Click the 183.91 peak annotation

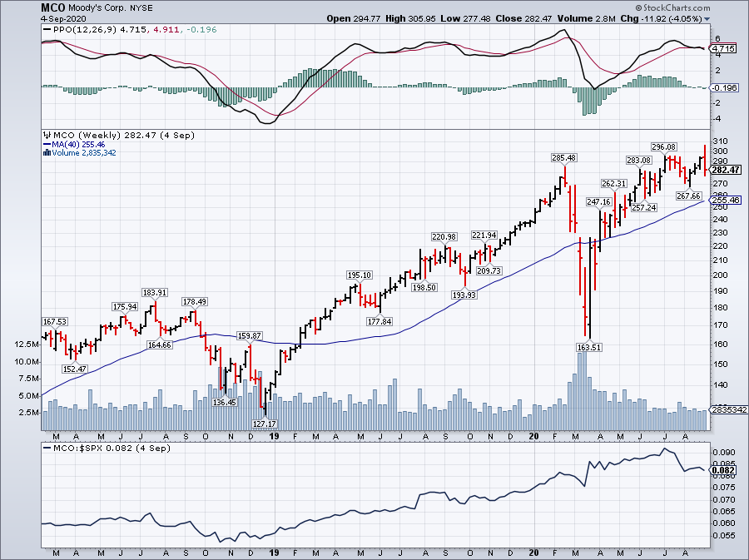155,293
